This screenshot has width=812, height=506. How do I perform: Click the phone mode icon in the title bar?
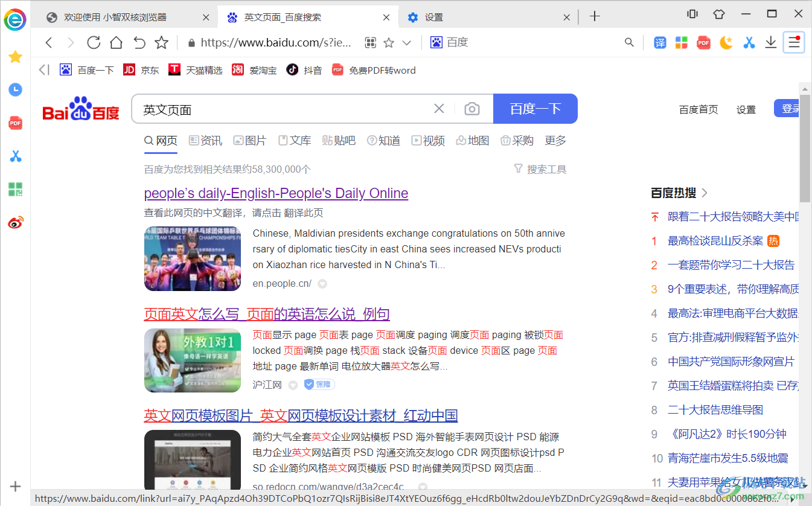click(x=692, y=14)
